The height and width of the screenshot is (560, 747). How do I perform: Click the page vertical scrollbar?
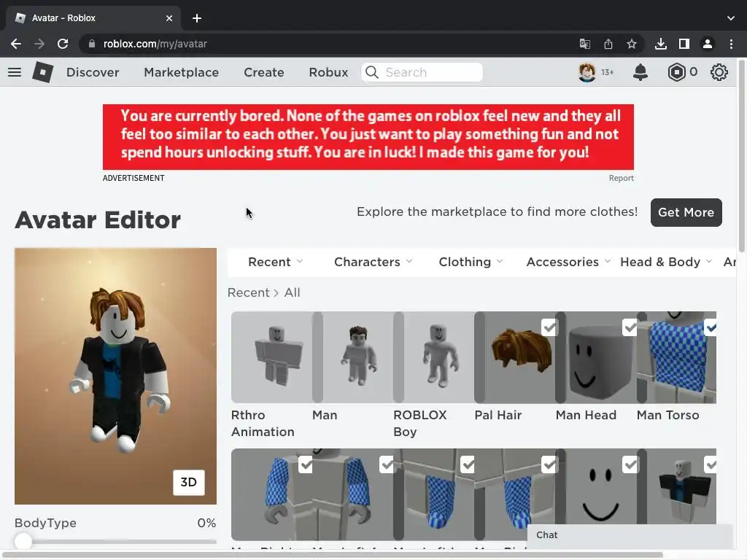tap(742, 156)
